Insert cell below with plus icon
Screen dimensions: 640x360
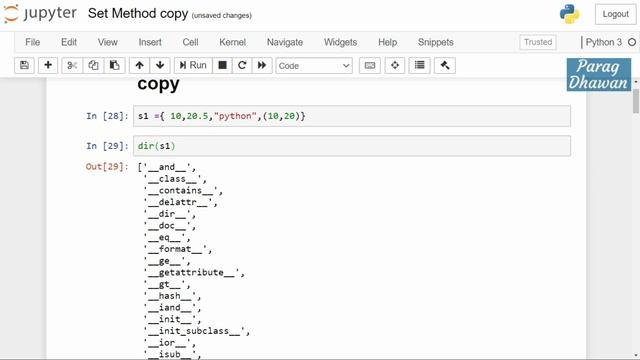[48, 65]
